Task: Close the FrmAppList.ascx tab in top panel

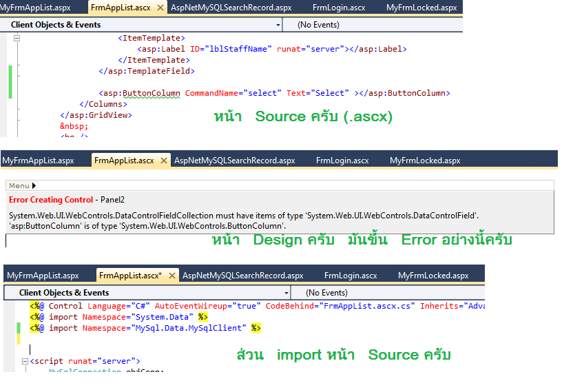Action: pos(160,8)
